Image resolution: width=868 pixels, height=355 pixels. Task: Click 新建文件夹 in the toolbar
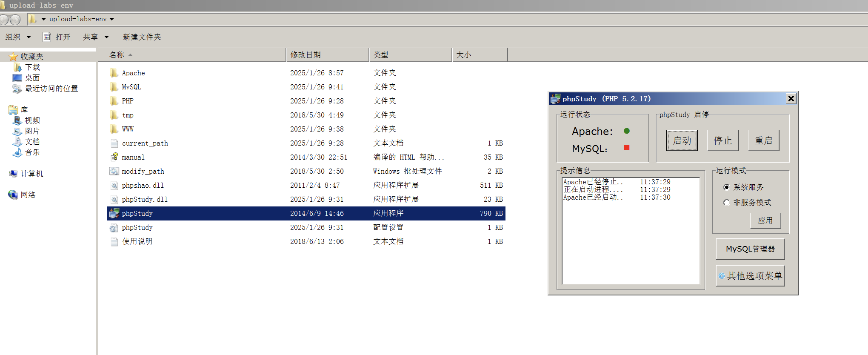[x=142, y=37]
